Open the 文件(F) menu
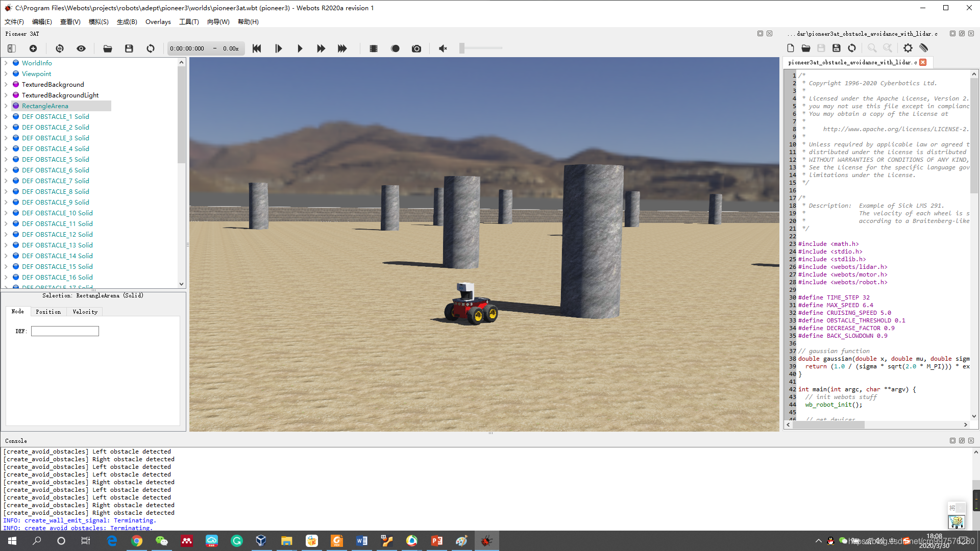Screen dimensions: 980x551 pos(14,21)
